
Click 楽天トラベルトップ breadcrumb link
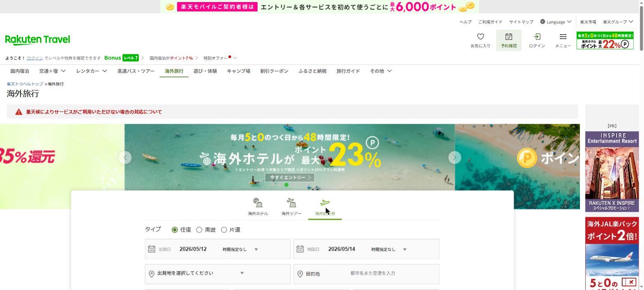(25, 84)
